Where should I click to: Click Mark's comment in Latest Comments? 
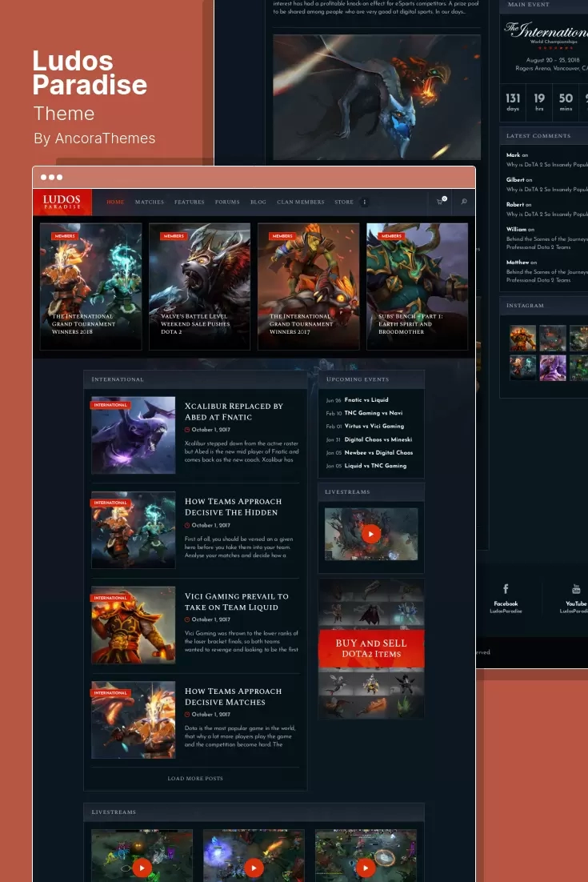click(546, 160)
